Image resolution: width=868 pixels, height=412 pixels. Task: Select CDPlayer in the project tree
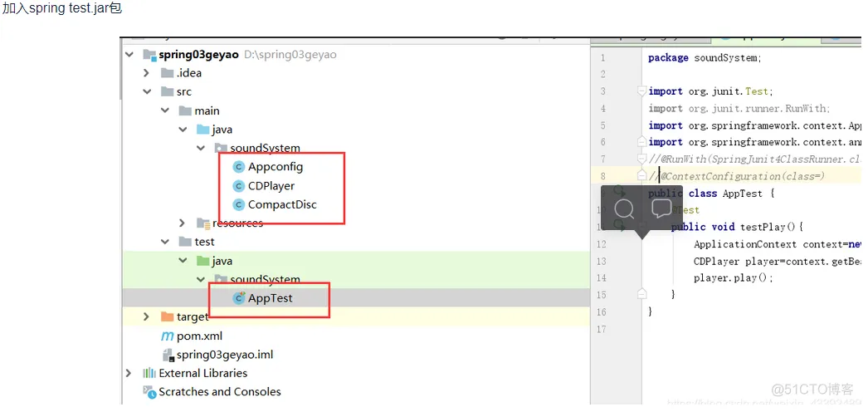click(271, 185)
